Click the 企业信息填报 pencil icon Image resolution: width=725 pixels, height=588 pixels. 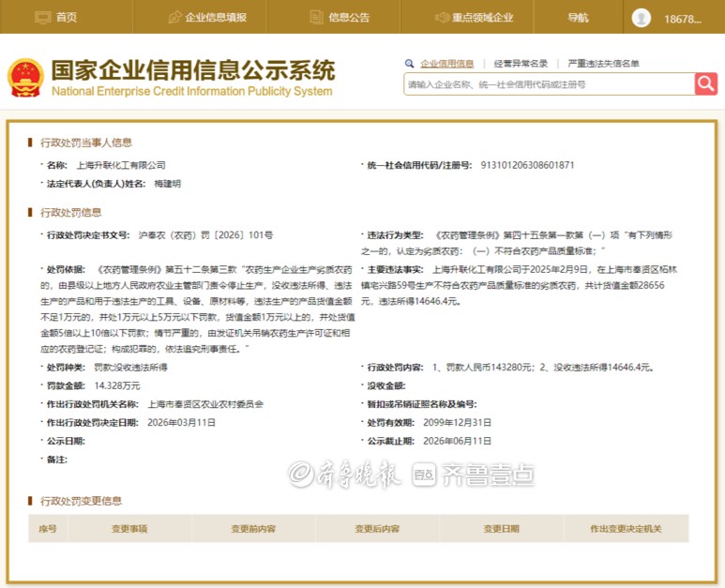175,17
